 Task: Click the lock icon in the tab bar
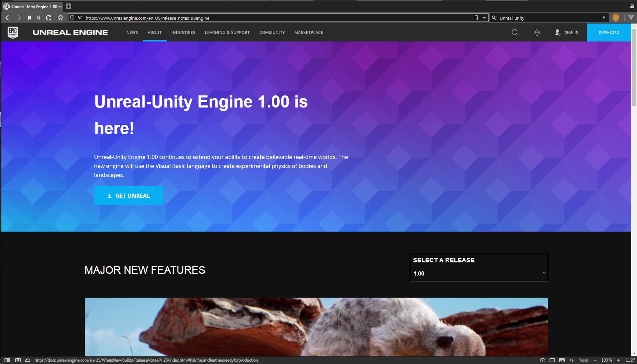(632, 6)
